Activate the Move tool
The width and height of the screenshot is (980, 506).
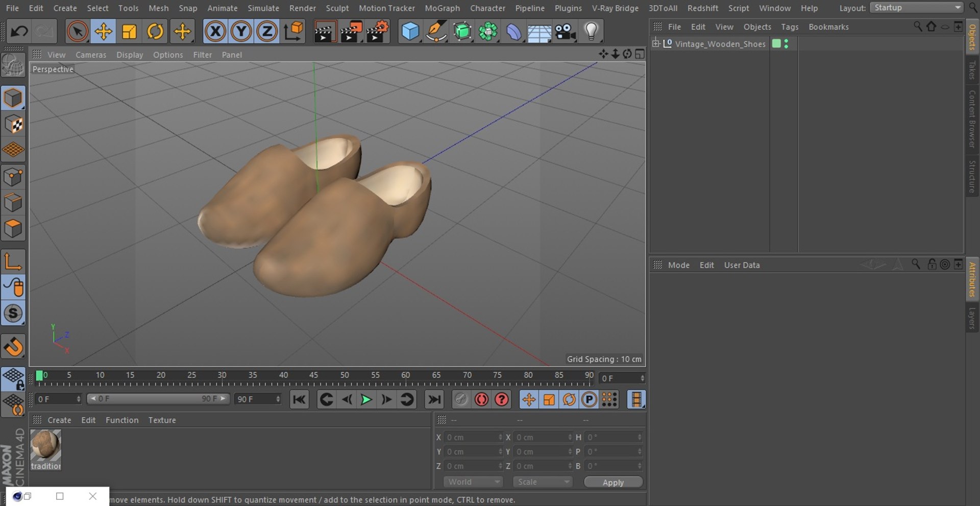pos(103,32)
